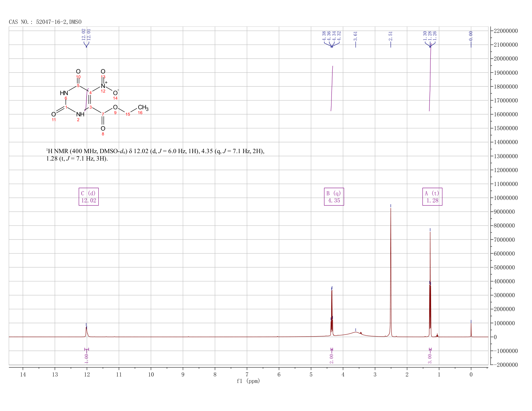
Task: Click the f1 (ppm) axis label
Action: click(x=248, y=381)
